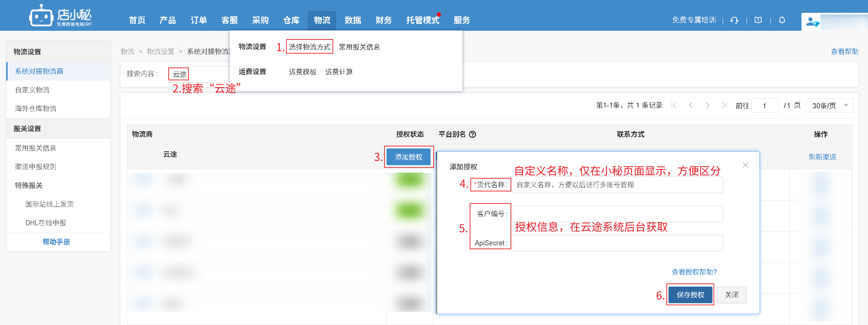This screenshot has width=868, height=325.
Task: Open the 物流 top menu
Action: point(322,20)
